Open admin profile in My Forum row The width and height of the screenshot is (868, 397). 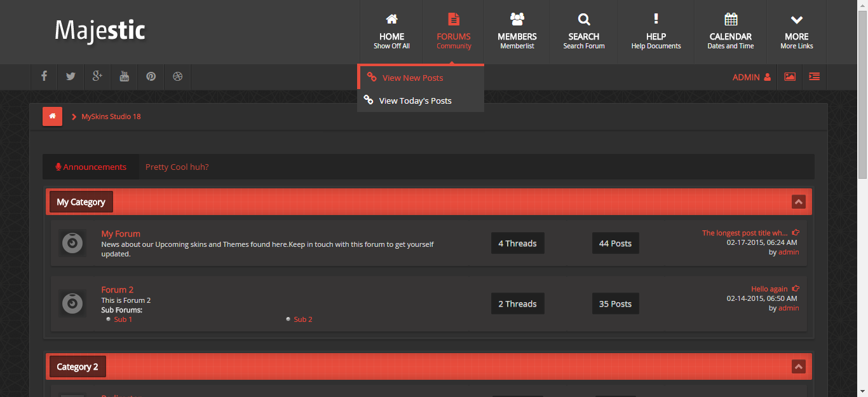[x=789, y=252]
